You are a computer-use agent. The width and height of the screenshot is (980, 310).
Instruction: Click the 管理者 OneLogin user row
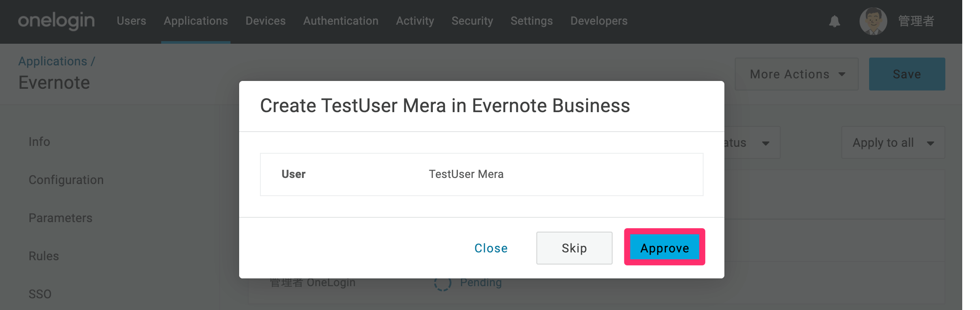[x=596, y=284]
